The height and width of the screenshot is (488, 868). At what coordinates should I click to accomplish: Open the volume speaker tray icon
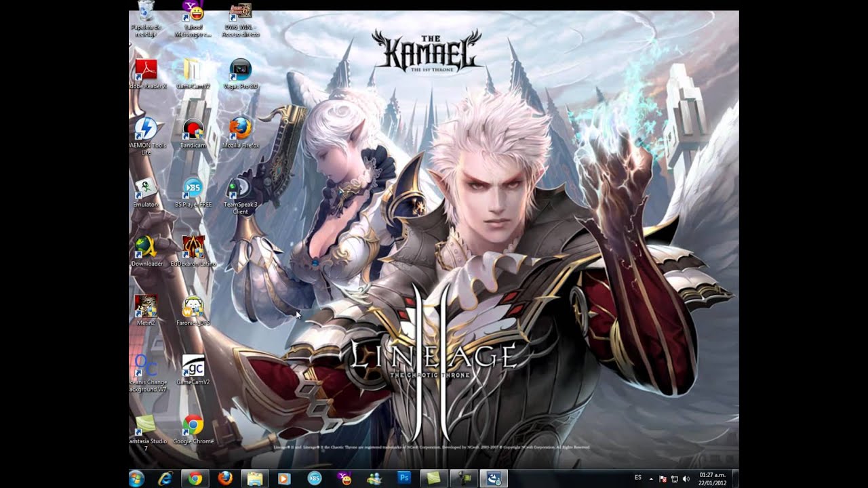[x=686, y=479]
